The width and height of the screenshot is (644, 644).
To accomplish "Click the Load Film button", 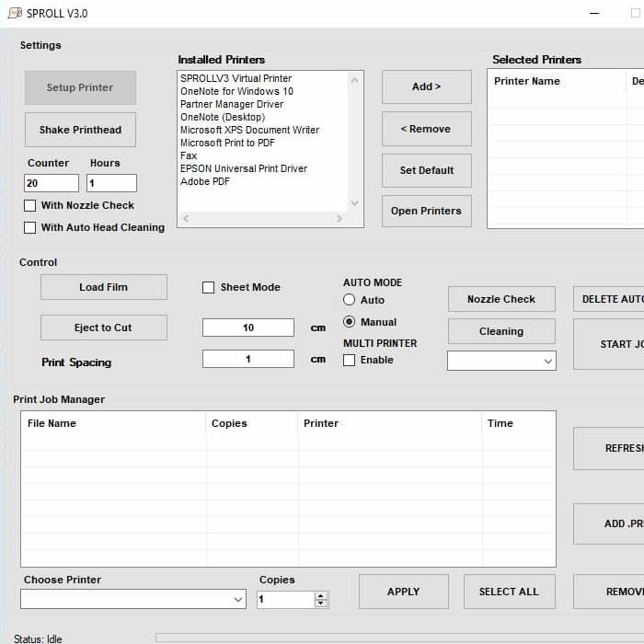I will pos(104,287).
